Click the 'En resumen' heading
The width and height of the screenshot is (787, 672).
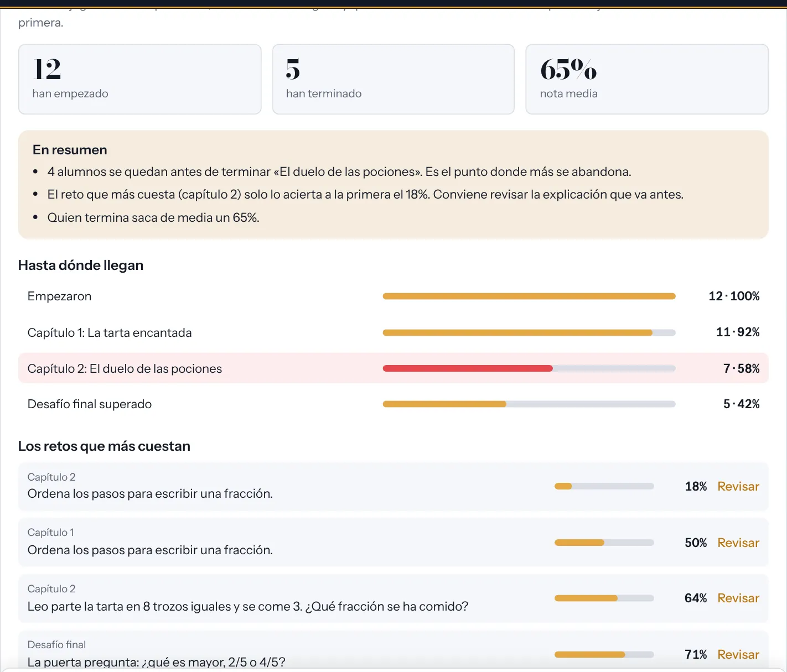[x=70, y=150]
